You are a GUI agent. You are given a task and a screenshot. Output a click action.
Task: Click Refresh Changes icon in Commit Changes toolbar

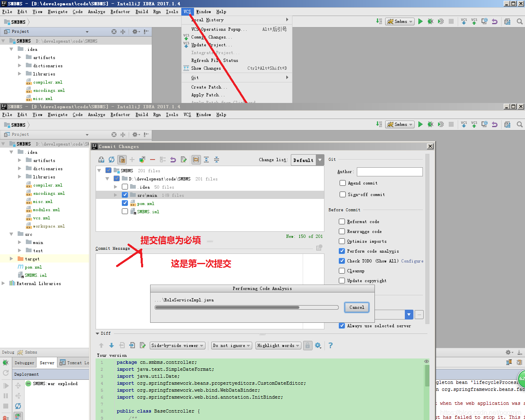(112, 160)
